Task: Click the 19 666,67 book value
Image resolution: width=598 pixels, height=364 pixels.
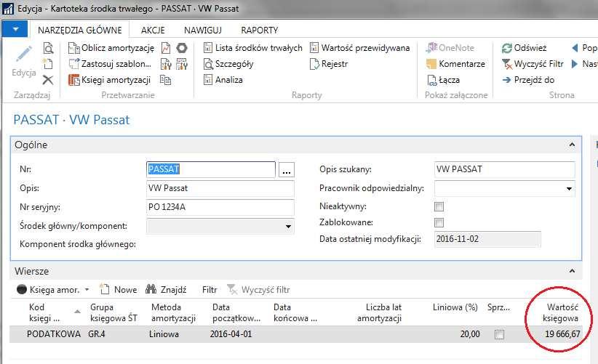Action: point(562,334)
